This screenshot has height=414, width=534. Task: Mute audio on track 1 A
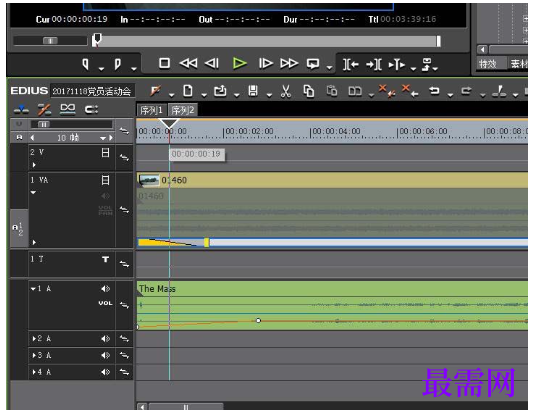106,289
